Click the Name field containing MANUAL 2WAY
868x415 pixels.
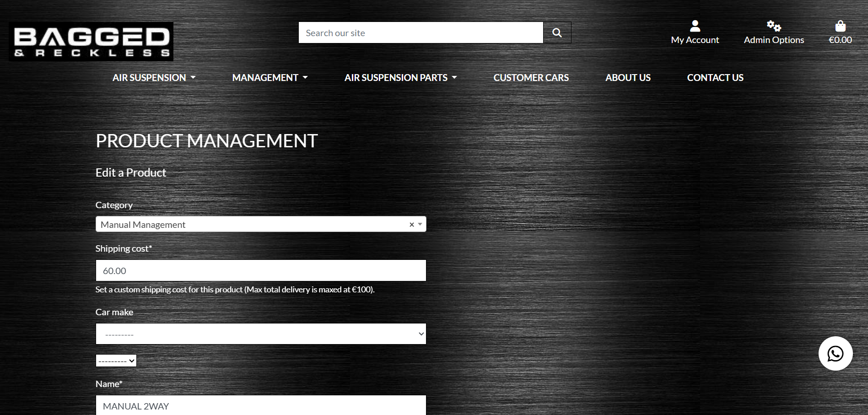[x=260, y=406]
